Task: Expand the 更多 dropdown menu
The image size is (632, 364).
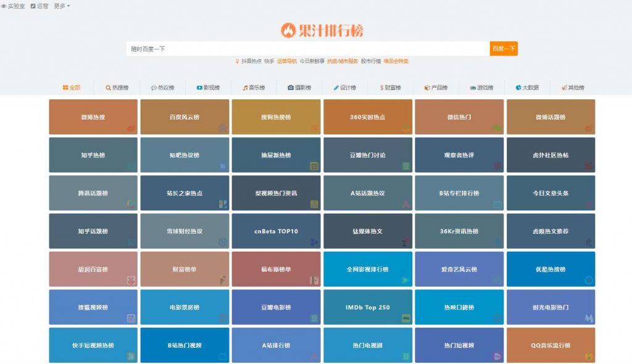Action: click(x=62, y=6)
